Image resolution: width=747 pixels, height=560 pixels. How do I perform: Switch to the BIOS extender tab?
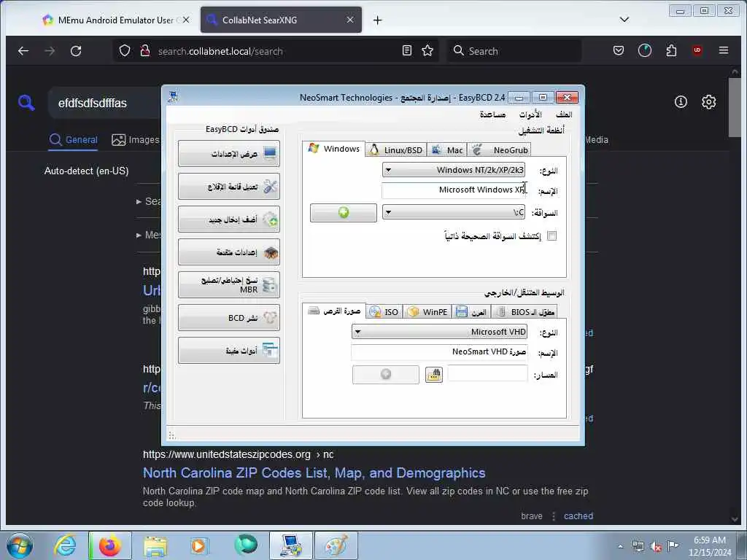524,312
